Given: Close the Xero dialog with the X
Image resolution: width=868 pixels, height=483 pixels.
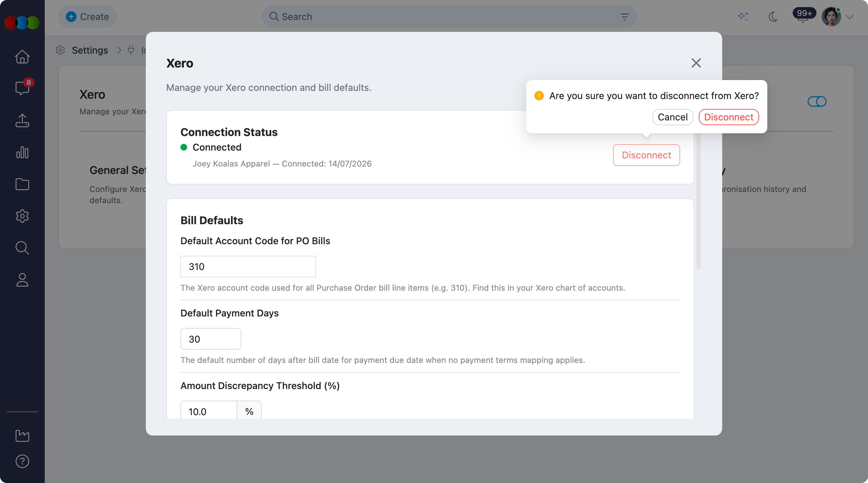Looking at the screenshot, I should point(696,63).
